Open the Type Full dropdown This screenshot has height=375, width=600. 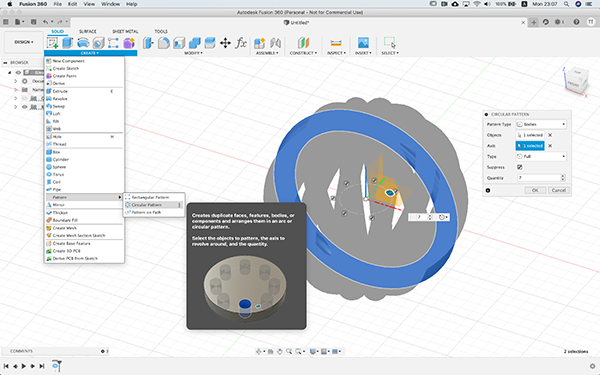tap(541, 157)
